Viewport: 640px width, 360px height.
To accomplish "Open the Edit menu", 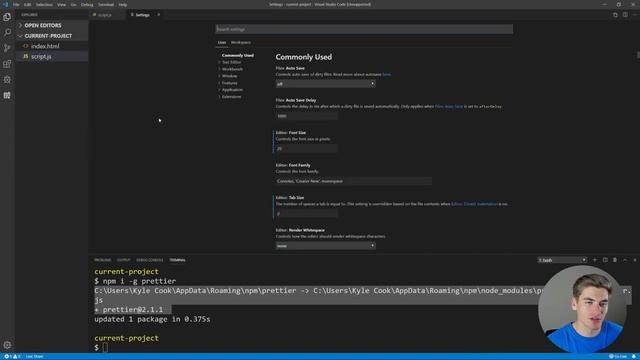I will (x=27, y=4).
